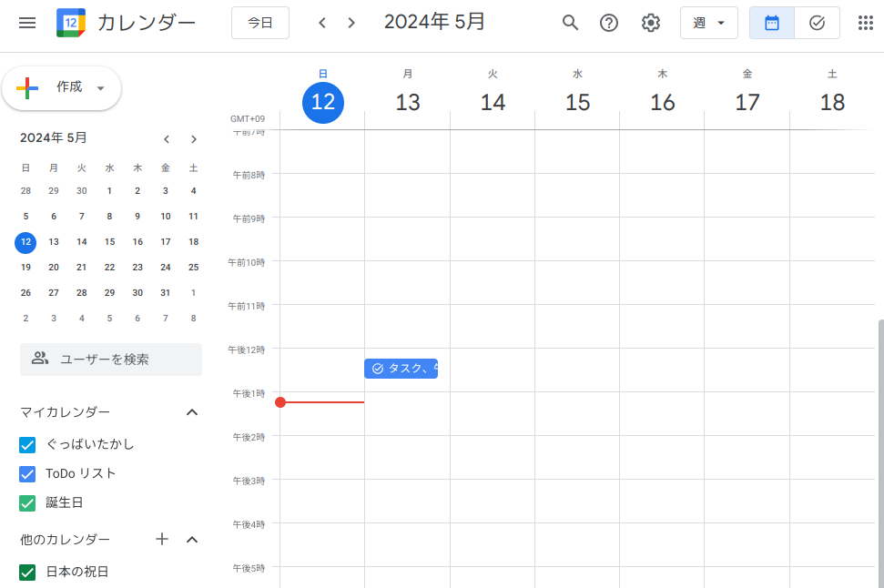884x588 pixels.
Task: Select Monday 13 column header
Action: pyautogui.click(x=408, y=102)
